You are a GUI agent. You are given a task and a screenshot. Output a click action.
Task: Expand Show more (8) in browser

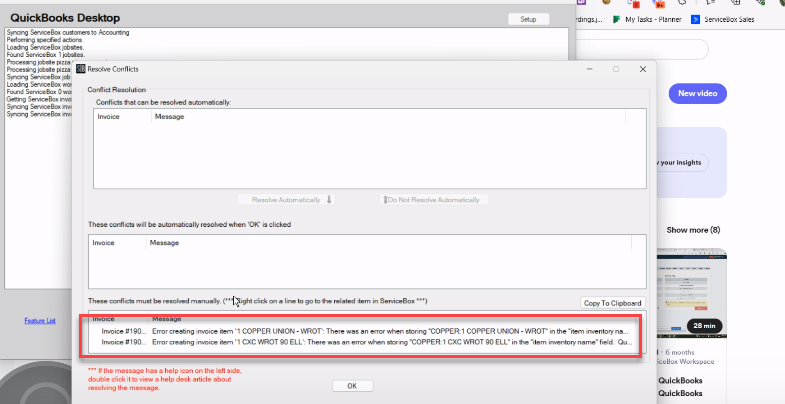[693, 230]
